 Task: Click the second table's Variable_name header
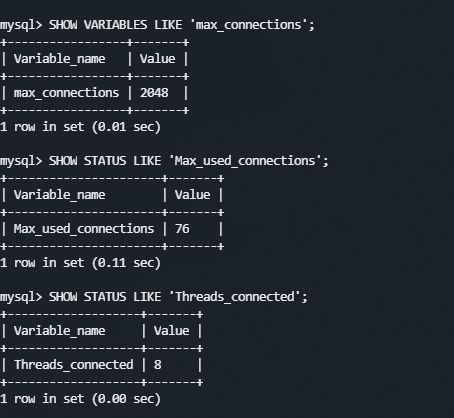point(59,195)
